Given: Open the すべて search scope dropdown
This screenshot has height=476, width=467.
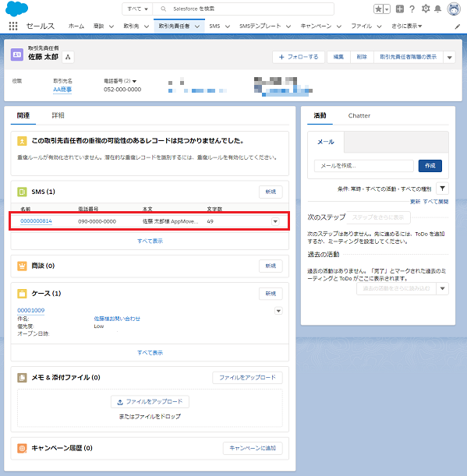Looking at the screenshot, I should 137,9.
